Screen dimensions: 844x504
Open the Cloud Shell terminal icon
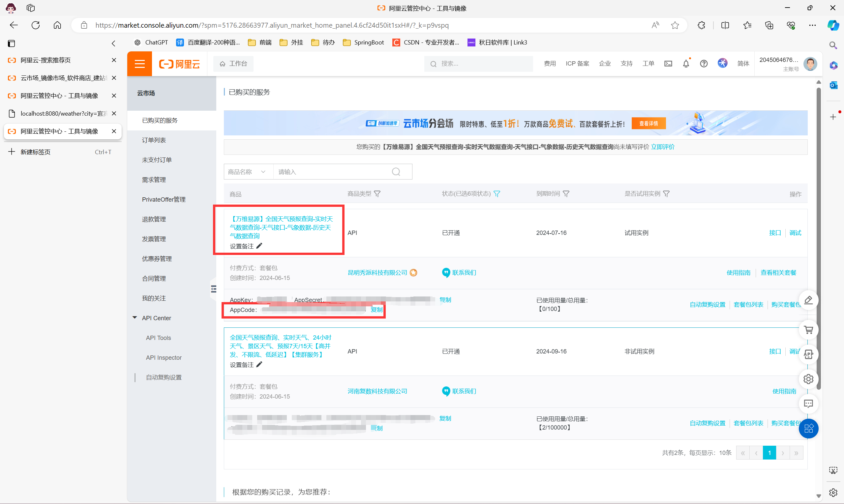click(x=668, y=64)
